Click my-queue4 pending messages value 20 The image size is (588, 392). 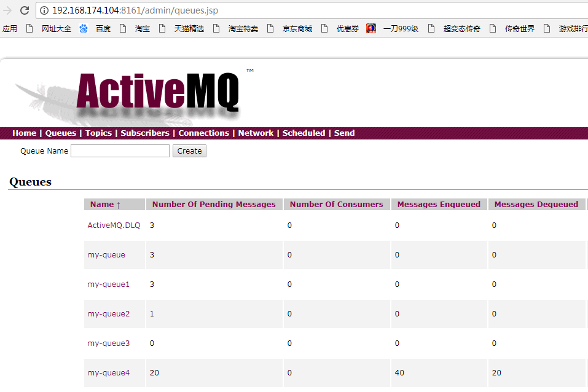click(154, 373)
